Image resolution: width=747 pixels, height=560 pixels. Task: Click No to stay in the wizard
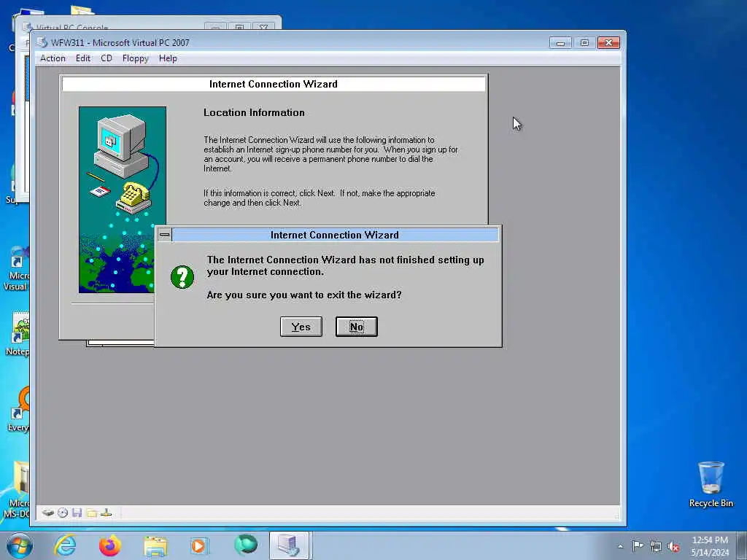356,327
